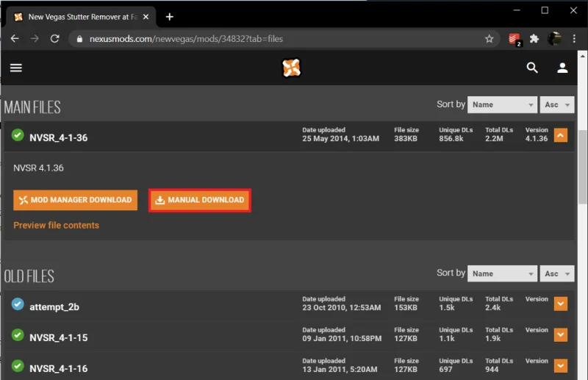
Task: Open the Preview file contents link
Action: pos(57,226)
